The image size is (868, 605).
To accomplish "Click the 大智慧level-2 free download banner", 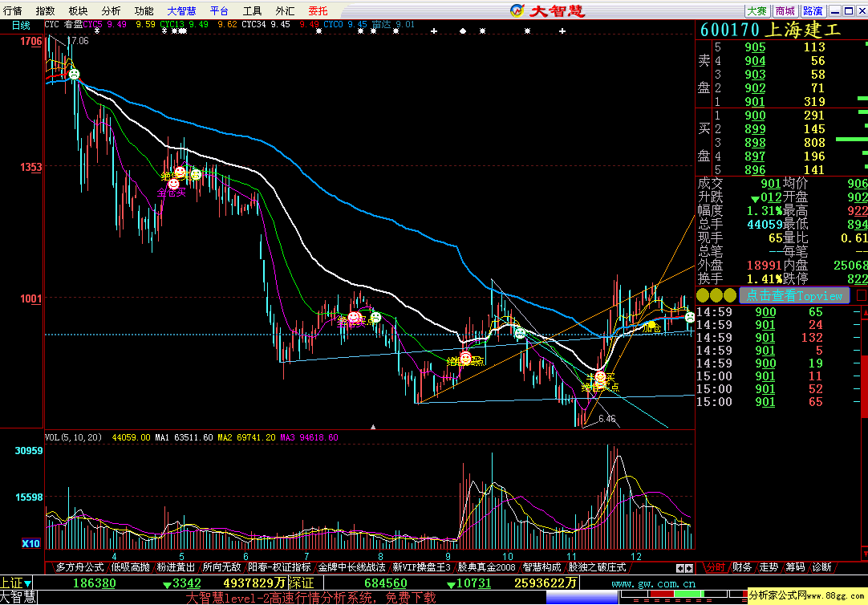I will [x=310, y=598].
